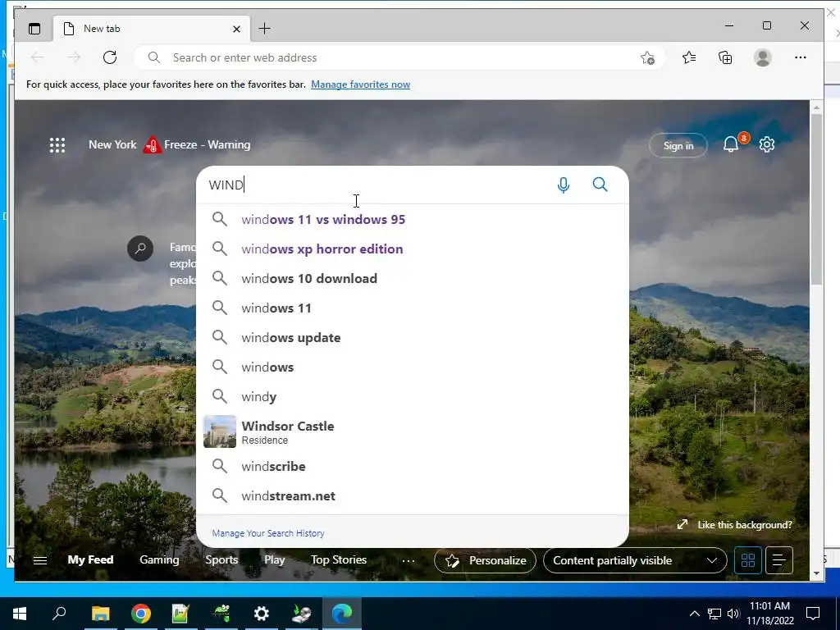The width and height of the screenshot is (840, 630).
Task: Select suggestion windows 10 download
Action: click(413, 279)
